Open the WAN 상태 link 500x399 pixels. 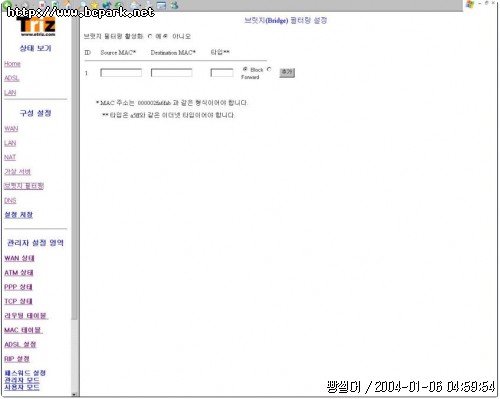[x=19, y=258]
